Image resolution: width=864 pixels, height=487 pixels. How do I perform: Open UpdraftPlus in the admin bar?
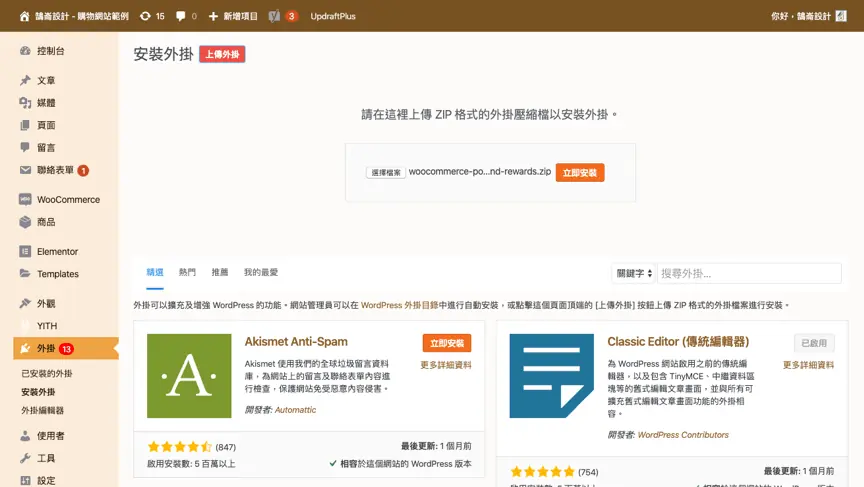(x=333, y=17)
